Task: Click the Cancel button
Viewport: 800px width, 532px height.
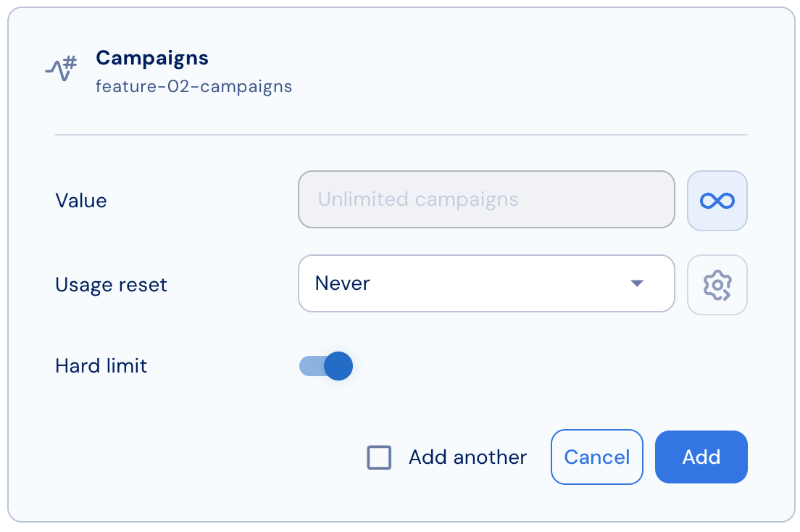Action: pos(597,457)
